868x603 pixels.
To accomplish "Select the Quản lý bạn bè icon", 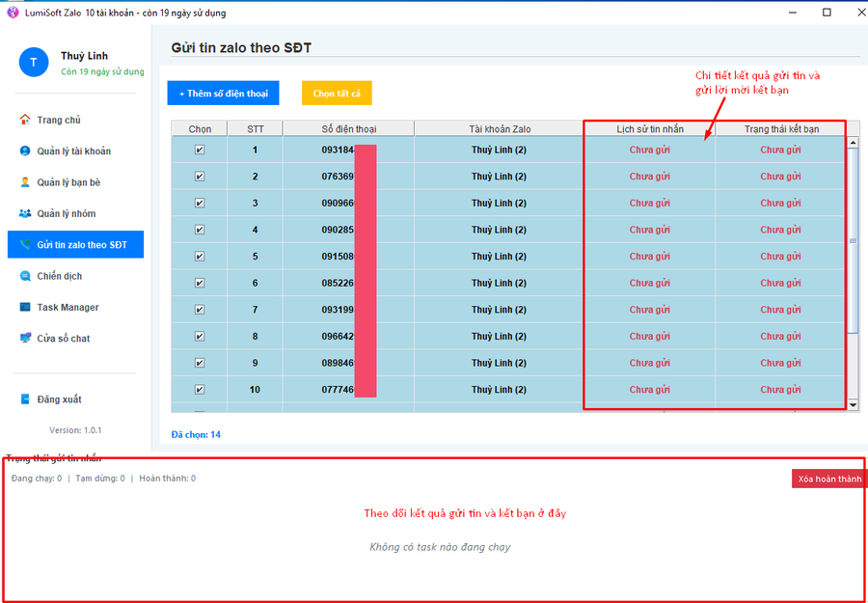I will click(x=25, y=182).
